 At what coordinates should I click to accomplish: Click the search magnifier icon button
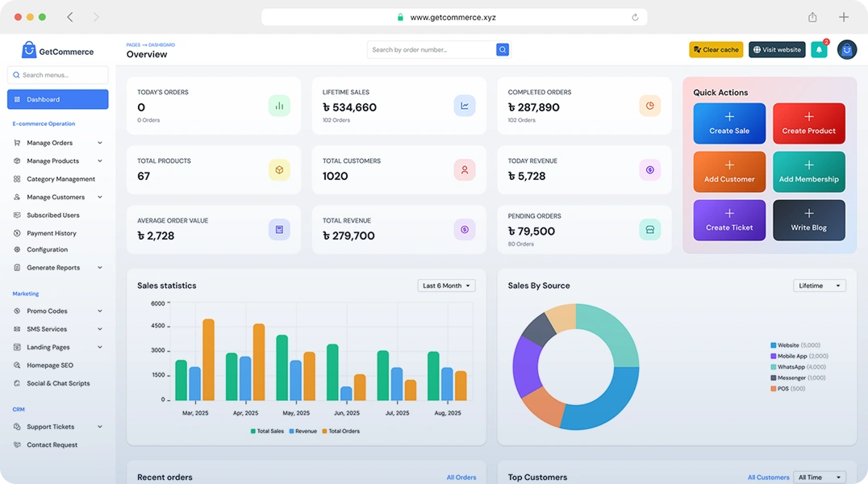point(503,50)
